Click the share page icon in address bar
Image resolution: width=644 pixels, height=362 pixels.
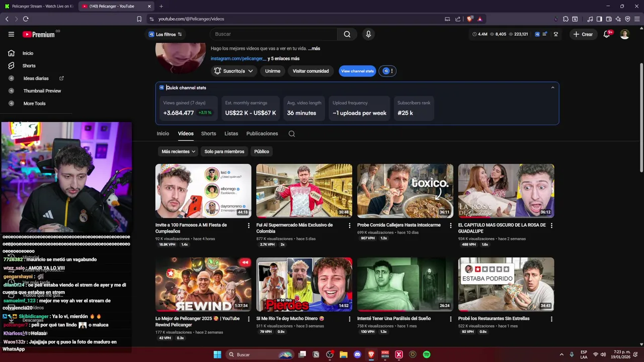pyautogui.click(x=458, y=19)
